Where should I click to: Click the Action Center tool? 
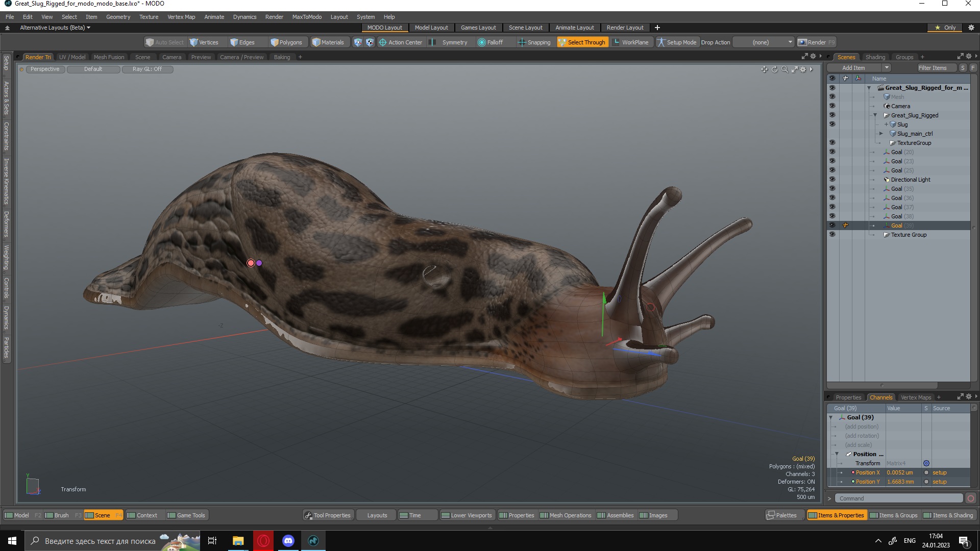click(x=401, y=42)
